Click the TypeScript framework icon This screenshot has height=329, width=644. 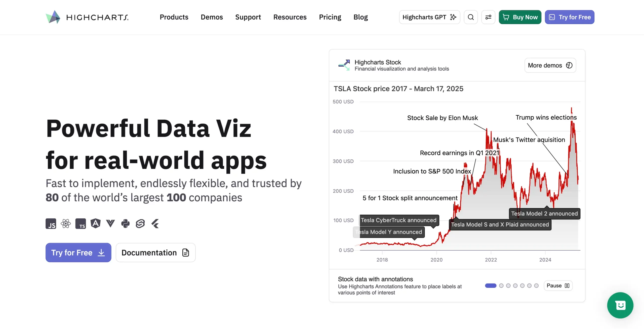click(80, 223)
